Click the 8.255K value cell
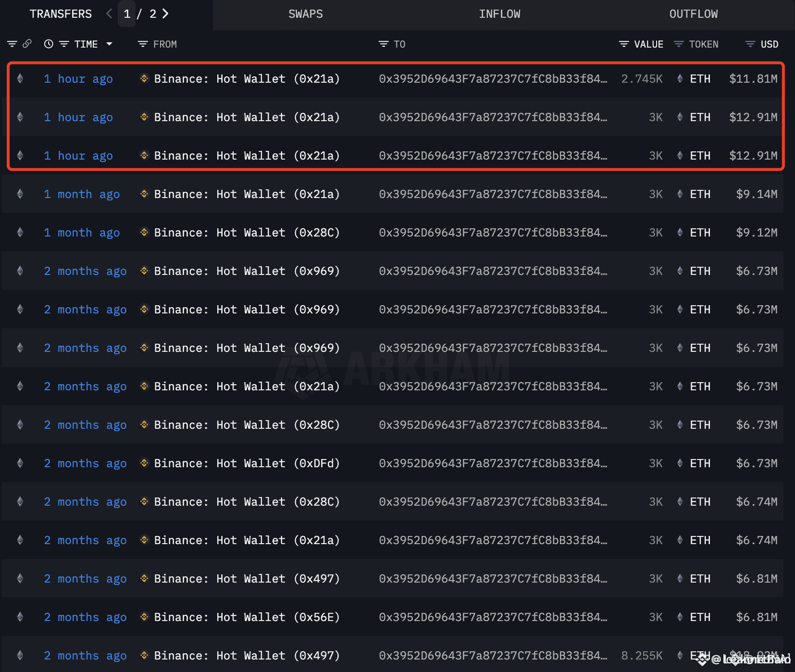Image resolution: width=795 pixels, height=672 pixels. [642, 655]
